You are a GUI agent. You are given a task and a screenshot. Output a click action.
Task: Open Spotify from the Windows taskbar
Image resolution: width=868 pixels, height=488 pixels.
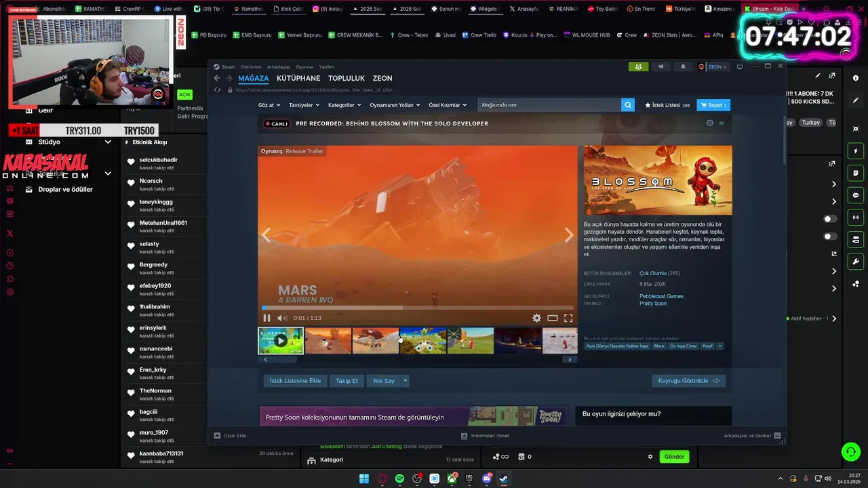tap(399, 479)
